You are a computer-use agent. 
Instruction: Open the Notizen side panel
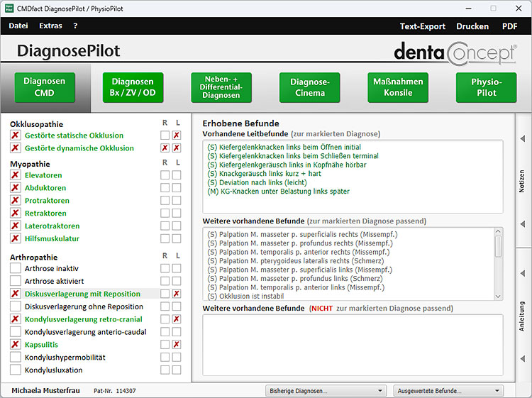click(522, 181)
